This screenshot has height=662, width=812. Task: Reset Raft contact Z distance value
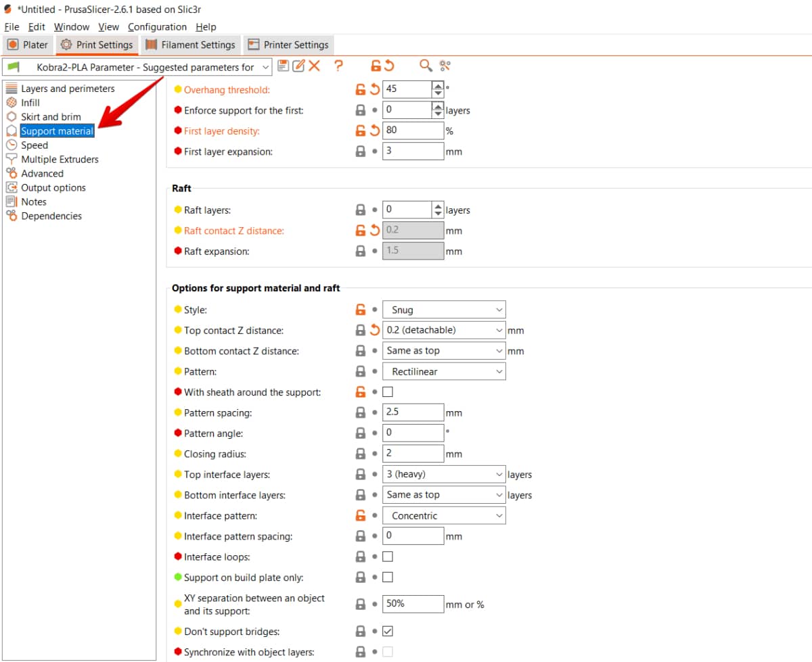point(374,231)
